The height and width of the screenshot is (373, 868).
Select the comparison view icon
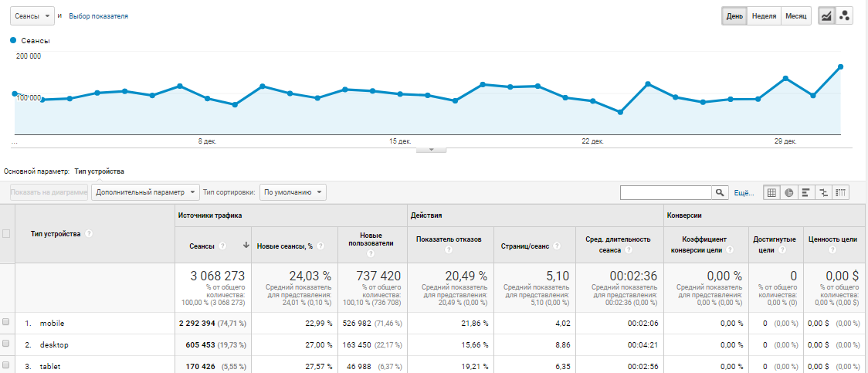click(824, 192)
